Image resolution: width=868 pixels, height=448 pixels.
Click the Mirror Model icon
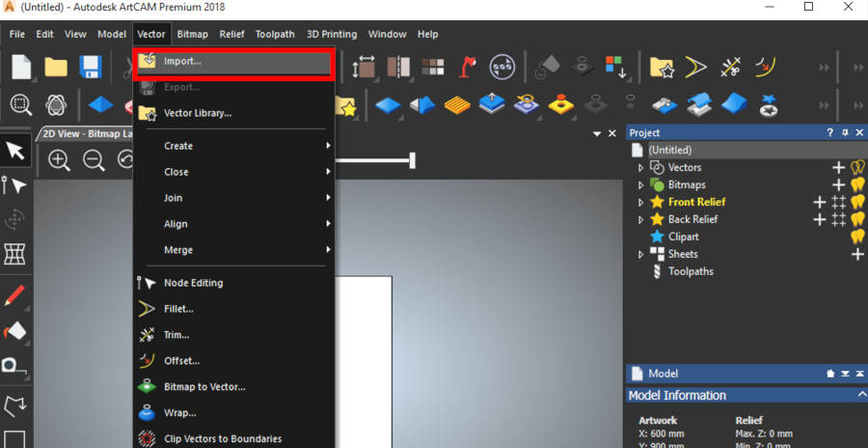[x=398, y=67]
